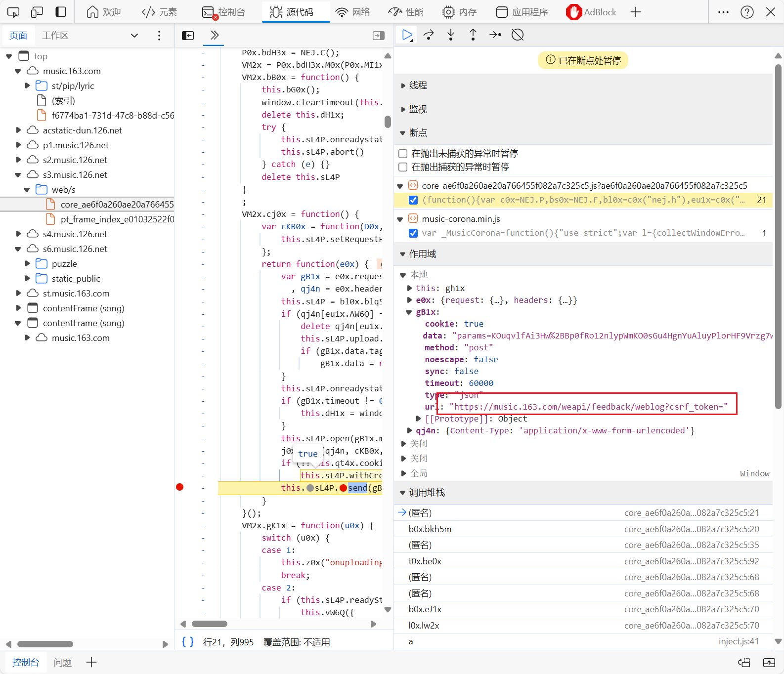Expand the st/pip/lyric folder
784x674 pixels.
click(28, 86)
